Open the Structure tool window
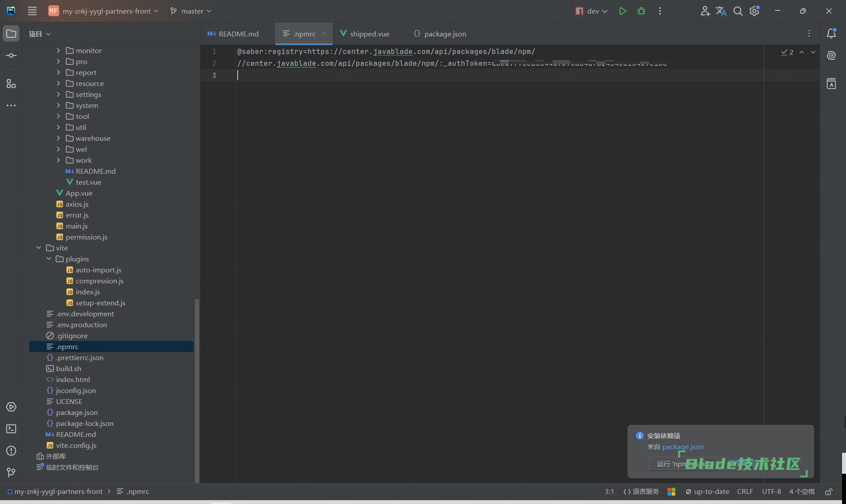Viewport: 846px width, 504px height. [11, 84]
